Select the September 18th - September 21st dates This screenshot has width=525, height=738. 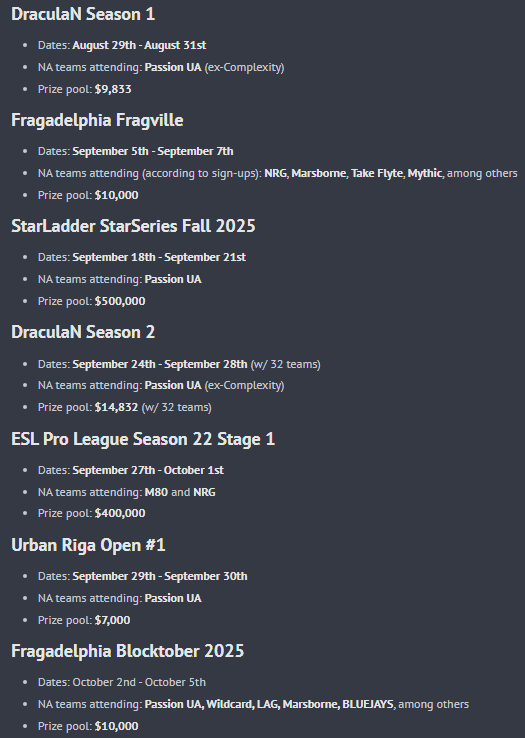(x=159, y=257)
